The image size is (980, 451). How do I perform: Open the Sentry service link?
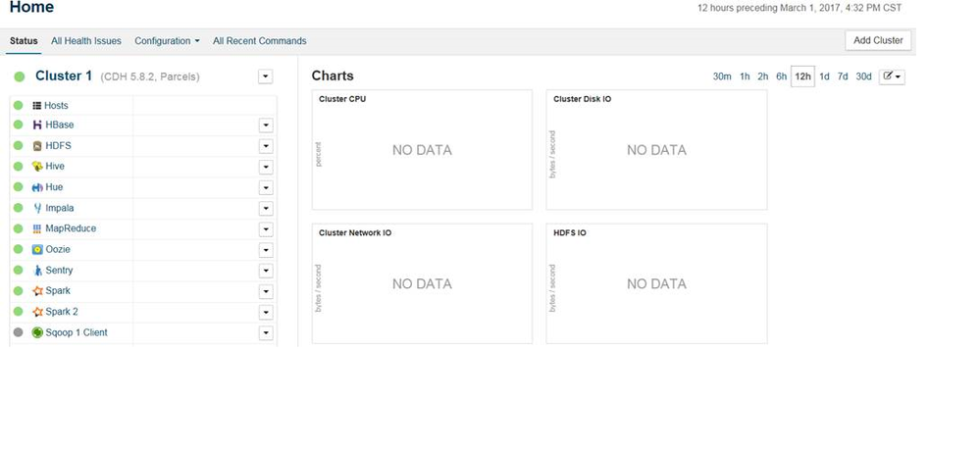tap(59, 271)
